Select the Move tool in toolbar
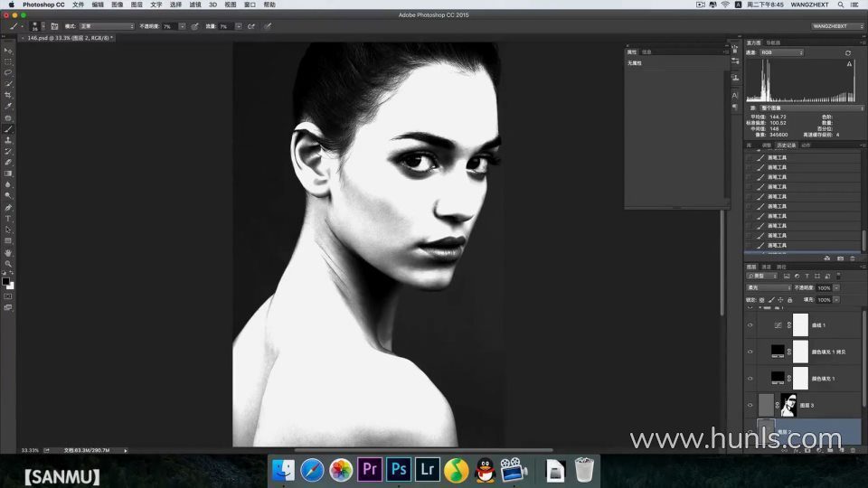The width and height of the screenshot is (868, 488). coord(8,50)
